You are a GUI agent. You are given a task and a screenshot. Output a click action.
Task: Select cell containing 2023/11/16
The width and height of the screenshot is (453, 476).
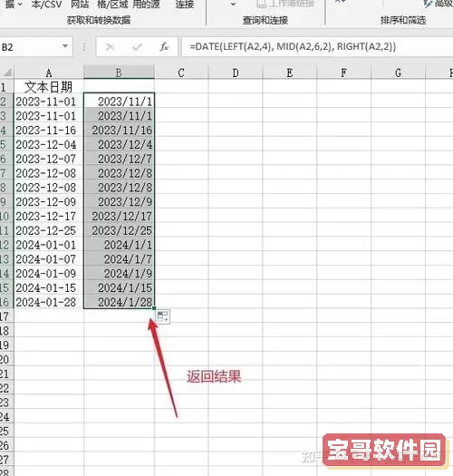pos(120,131)
